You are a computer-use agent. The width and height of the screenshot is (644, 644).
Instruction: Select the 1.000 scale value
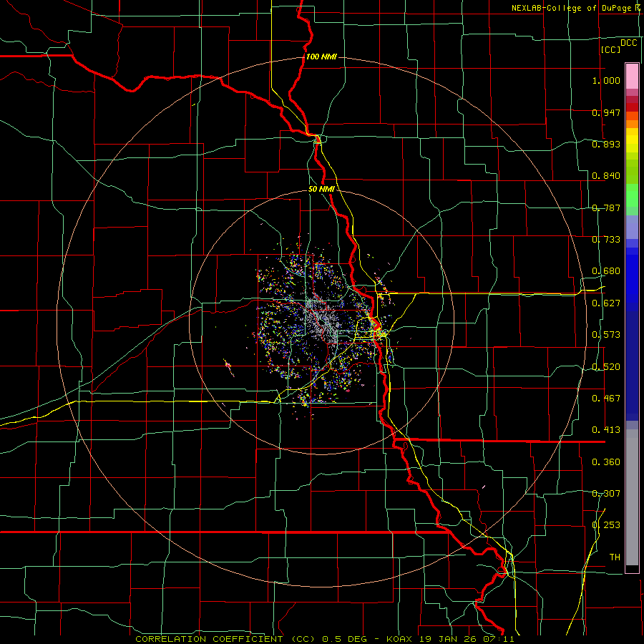[x=606, y=80]
